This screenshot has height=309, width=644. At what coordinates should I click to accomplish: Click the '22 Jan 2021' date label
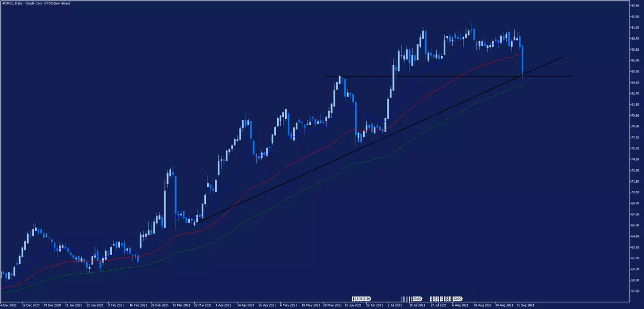coord(96,305)
